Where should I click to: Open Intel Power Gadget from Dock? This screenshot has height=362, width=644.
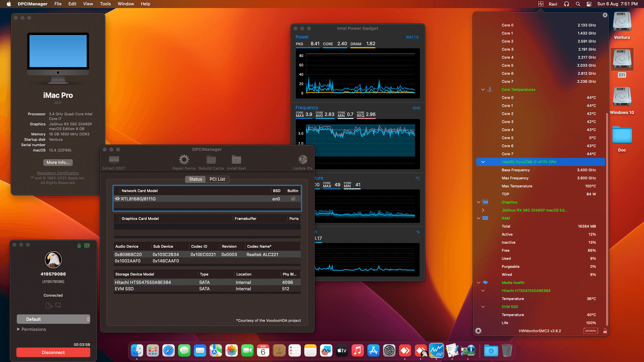(436, 351)
